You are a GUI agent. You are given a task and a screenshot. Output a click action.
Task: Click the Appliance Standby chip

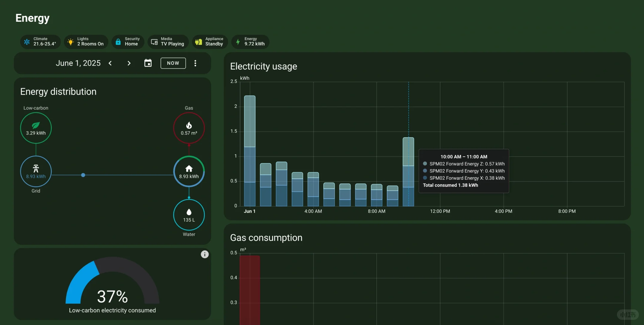click(210, 42)
